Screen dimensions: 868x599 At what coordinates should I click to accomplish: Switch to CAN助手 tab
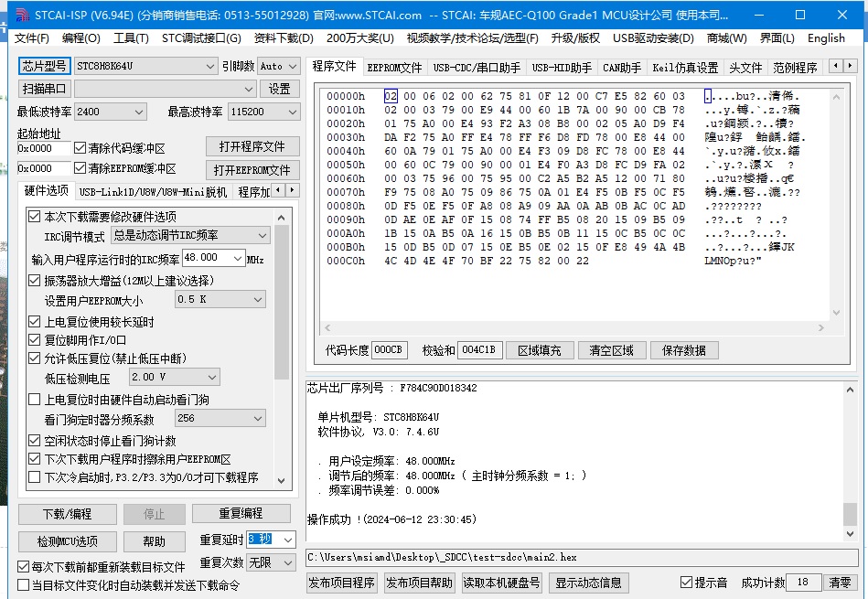coord(622,68)
